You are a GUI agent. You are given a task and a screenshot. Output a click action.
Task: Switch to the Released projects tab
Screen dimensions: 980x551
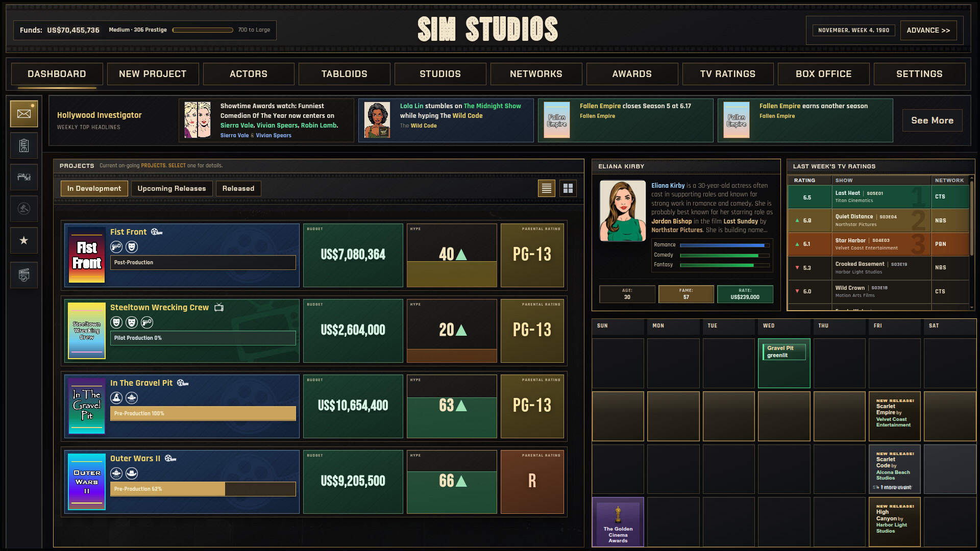tap(238, 188)
